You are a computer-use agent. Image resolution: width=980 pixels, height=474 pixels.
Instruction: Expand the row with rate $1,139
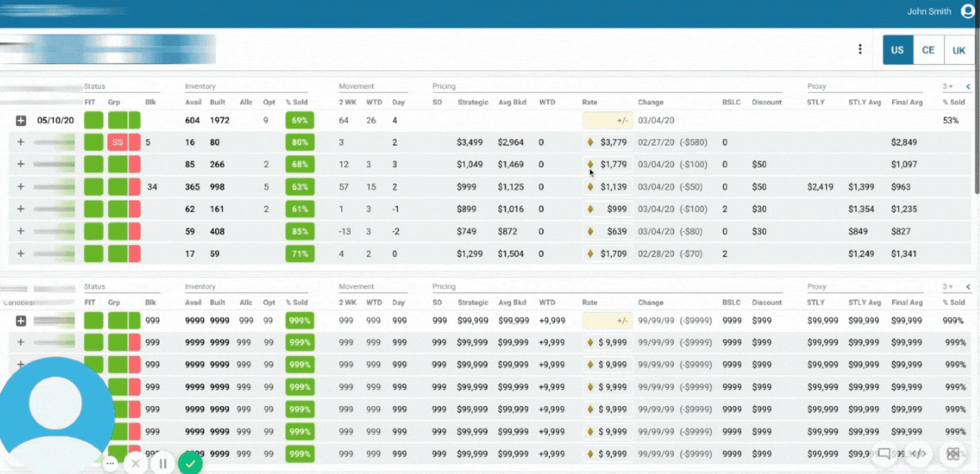(x=21, y=186)
